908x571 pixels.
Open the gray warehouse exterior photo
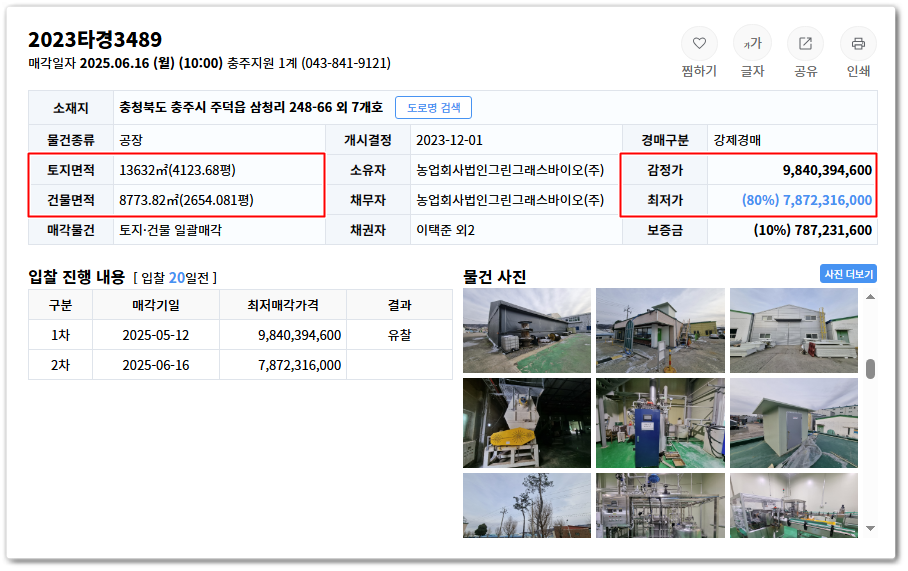click(x=527, y=331)
